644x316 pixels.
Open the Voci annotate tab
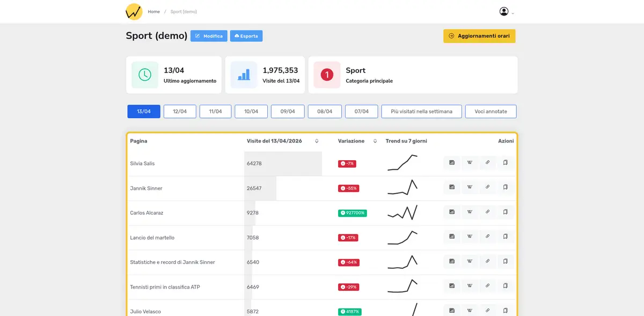491,111
